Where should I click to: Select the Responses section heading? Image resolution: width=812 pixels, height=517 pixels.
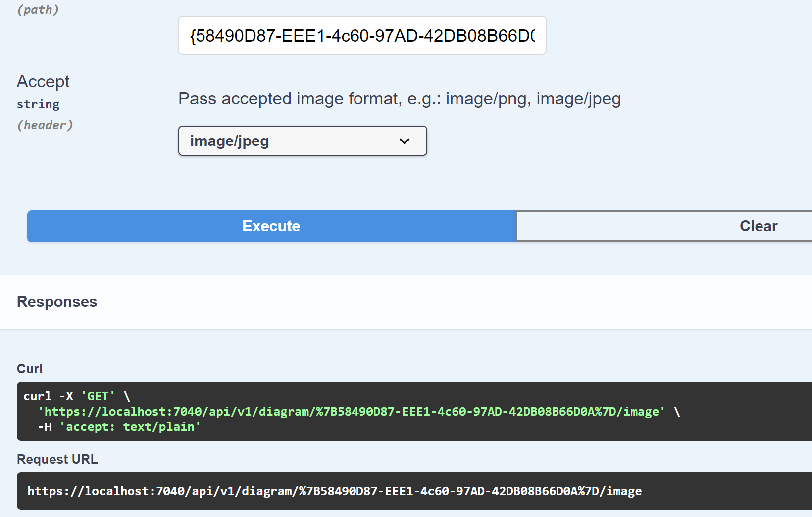(57, 302)
